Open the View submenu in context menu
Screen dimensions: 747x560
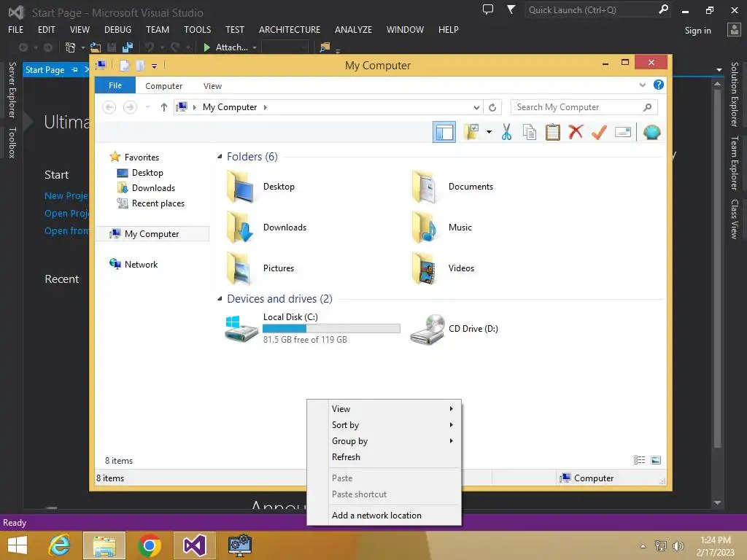click(384, 408)
